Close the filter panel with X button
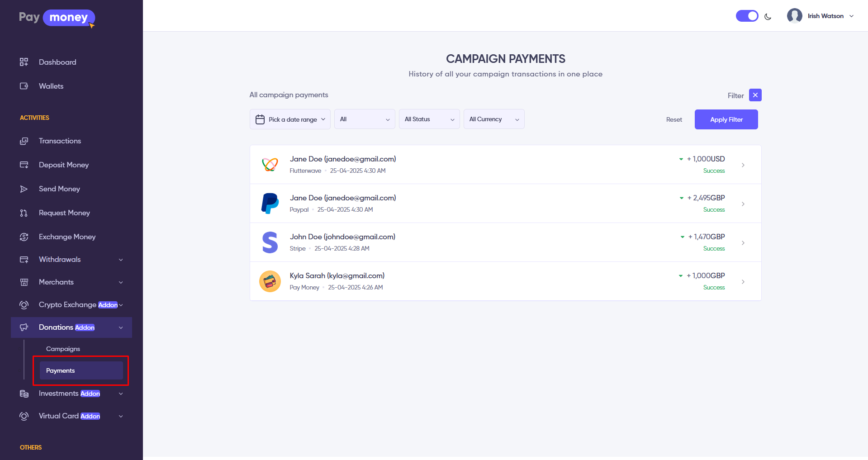The height and width of the screenshot is (460, 868). pyautogui.click(x=755, y=95)
